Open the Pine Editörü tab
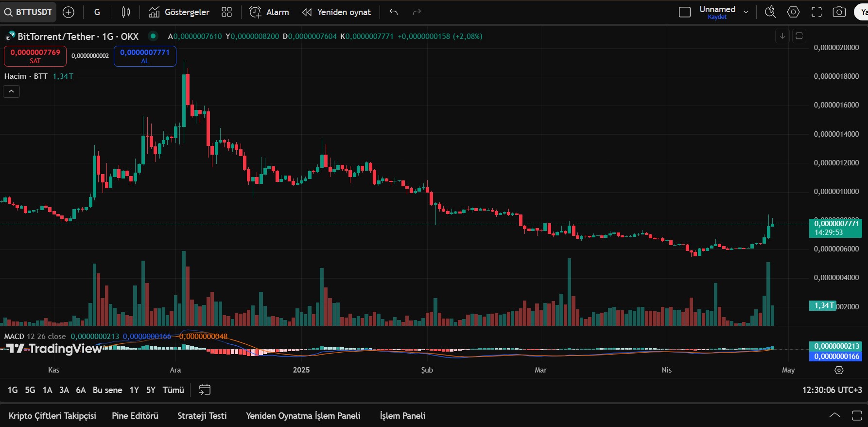This screenshot has height=427, width=868. pyautogui.click(x=135, y=416)
